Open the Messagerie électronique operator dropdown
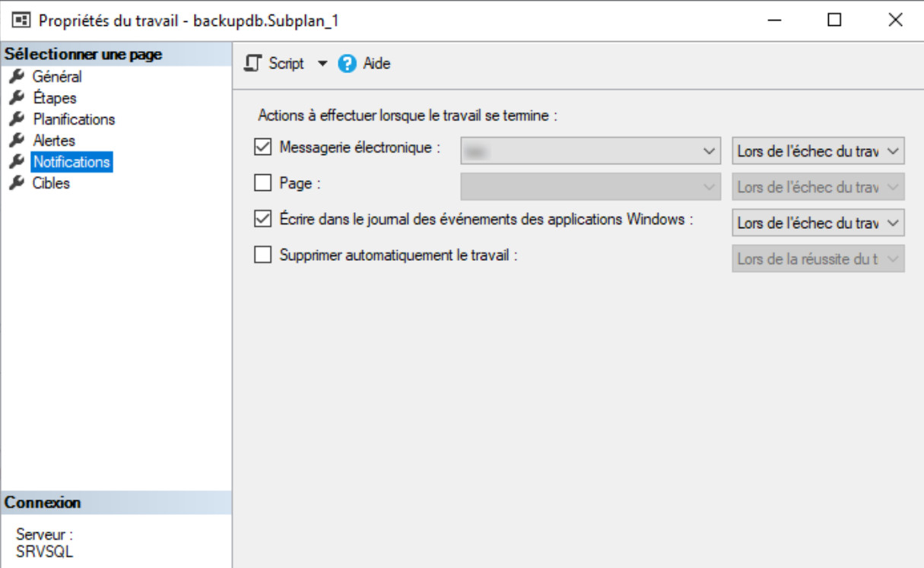The width and height of the screenshot is (924, 568). [590, 151]
